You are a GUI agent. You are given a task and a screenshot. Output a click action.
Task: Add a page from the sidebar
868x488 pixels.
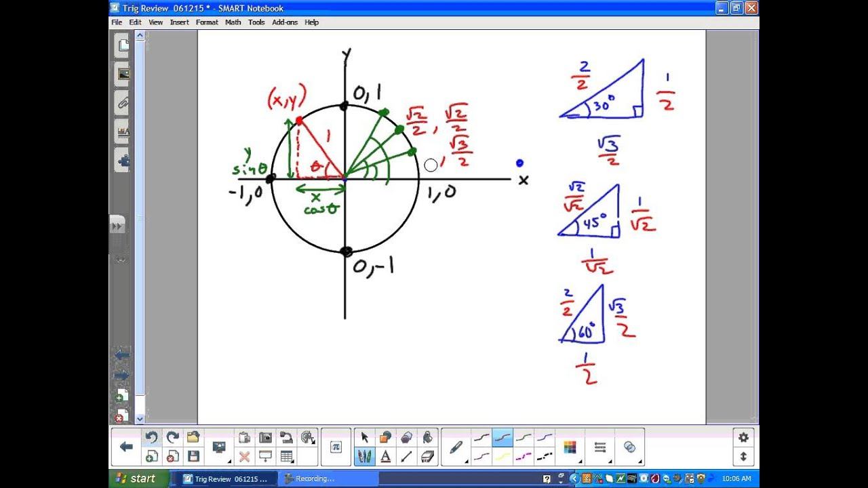(122, 395)
